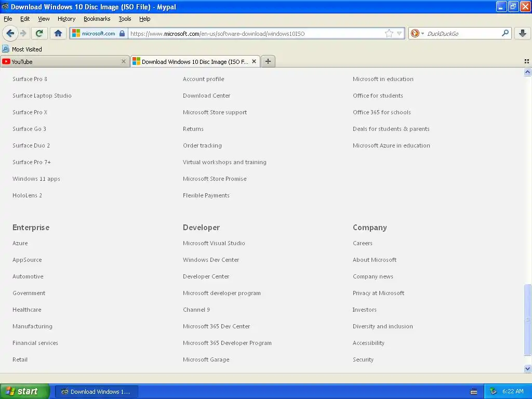Open the File menu
Image resolution: width=532 pixels, height=399 pixels.
tap(8, 19)
